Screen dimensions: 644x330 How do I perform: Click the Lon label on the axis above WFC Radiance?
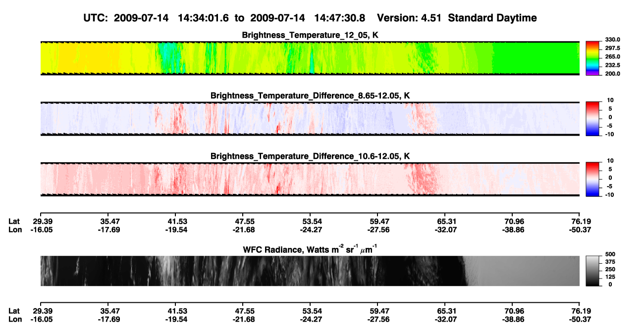[x=15, y=230]
